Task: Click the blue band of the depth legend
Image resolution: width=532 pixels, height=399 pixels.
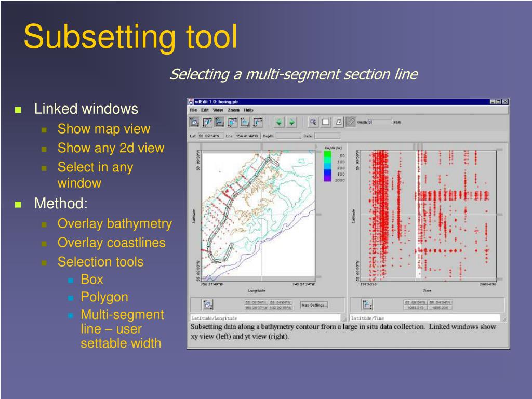Action: [327, 171]
